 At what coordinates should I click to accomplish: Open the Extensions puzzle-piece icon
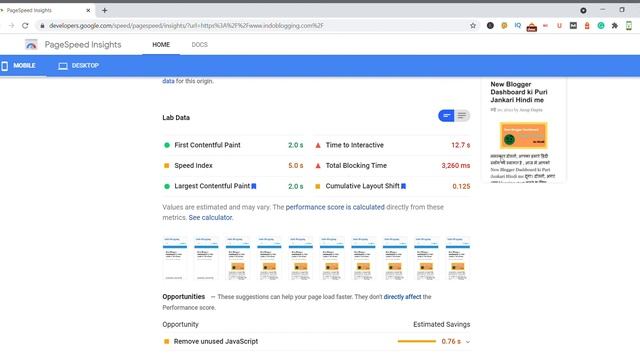tap(615, 26)
